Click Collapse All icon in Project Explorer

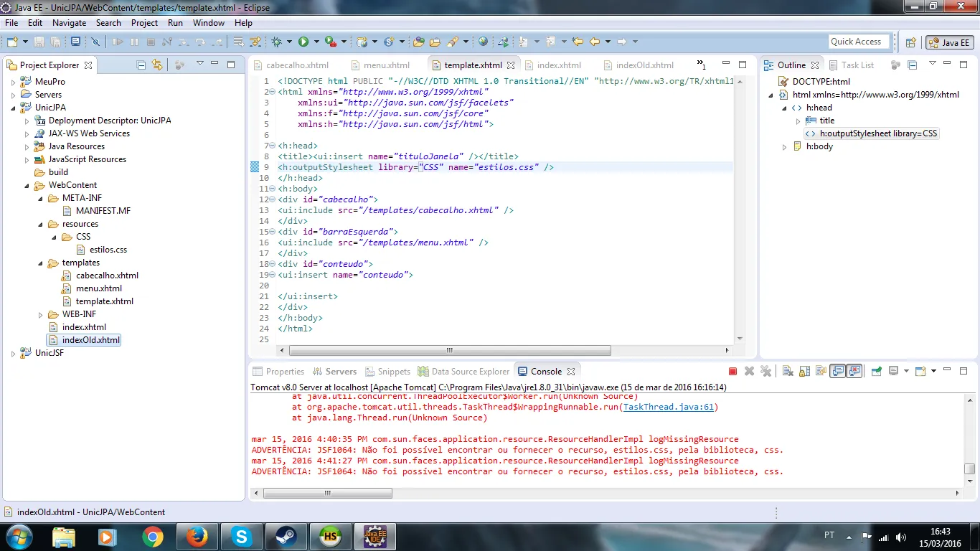tap(141, 65)
